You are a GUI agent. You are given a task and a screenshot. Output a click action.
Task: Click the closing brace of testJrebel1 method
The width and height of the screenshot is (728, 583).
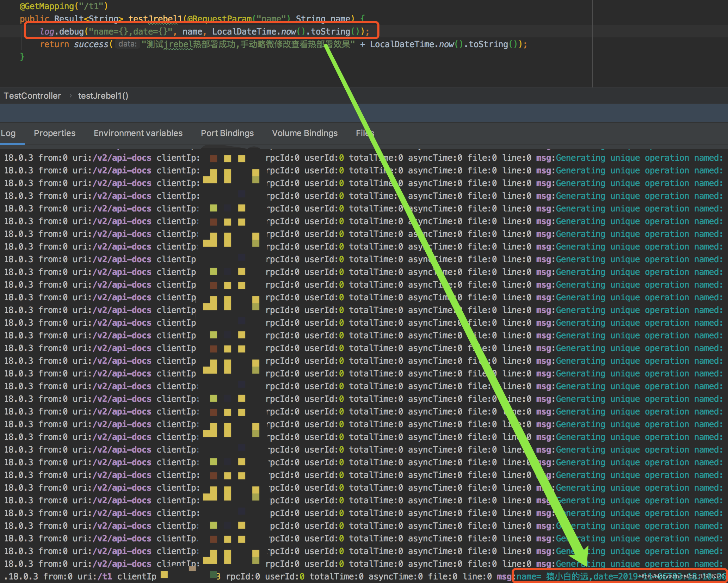point(22,57)
